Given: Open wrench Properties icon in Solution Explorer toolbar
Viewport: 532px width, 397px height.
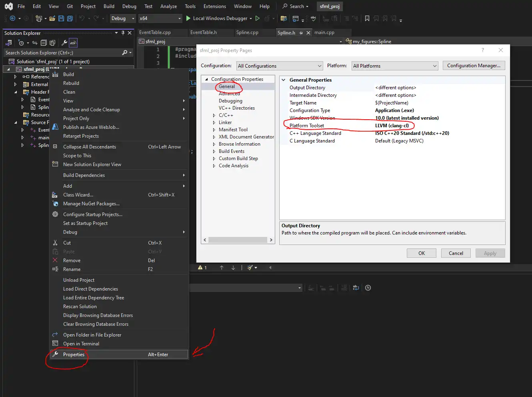Looking at the screenshot, I should (x=64, y=43).
